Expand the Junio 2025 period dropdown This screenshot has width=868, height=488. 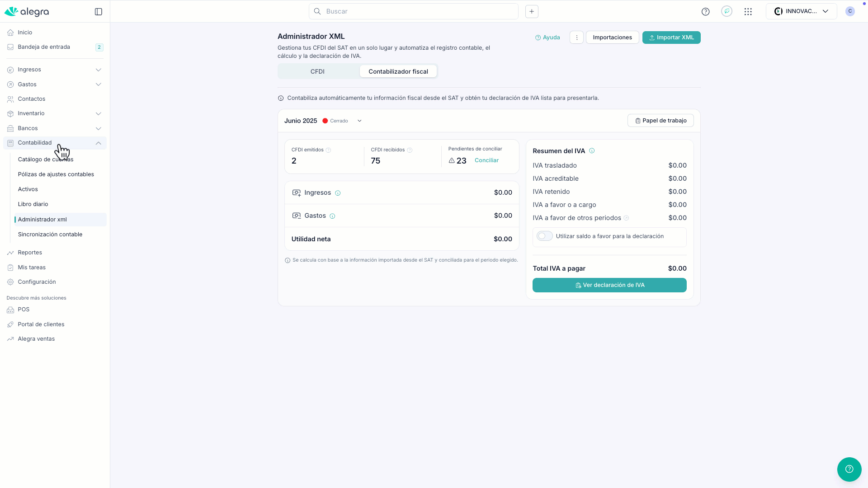click(359, 121)
